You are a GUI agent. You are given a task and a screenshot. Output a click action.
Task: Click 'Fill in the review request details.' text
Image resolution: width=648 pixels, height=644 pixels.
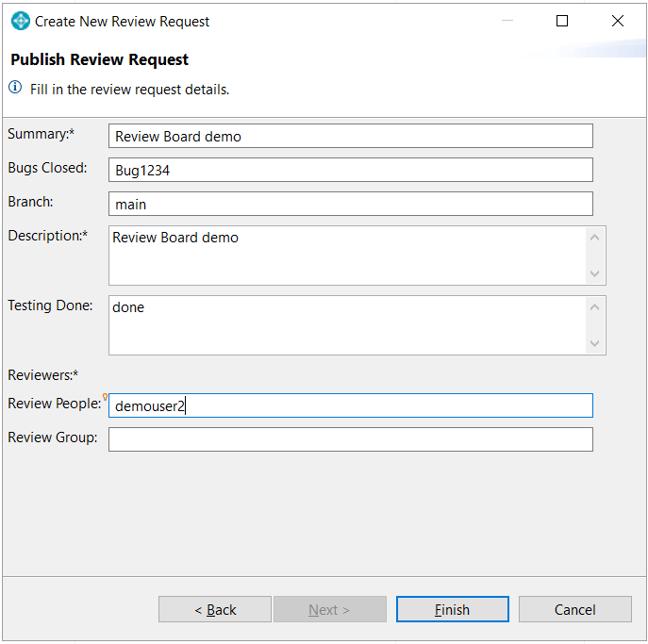[130, 90]
